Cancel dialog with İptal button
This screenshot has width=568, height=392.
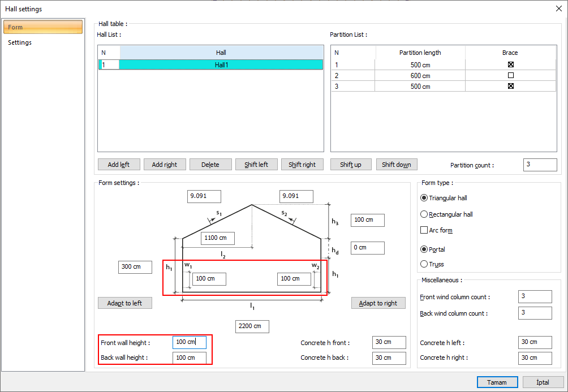(543, 382)
